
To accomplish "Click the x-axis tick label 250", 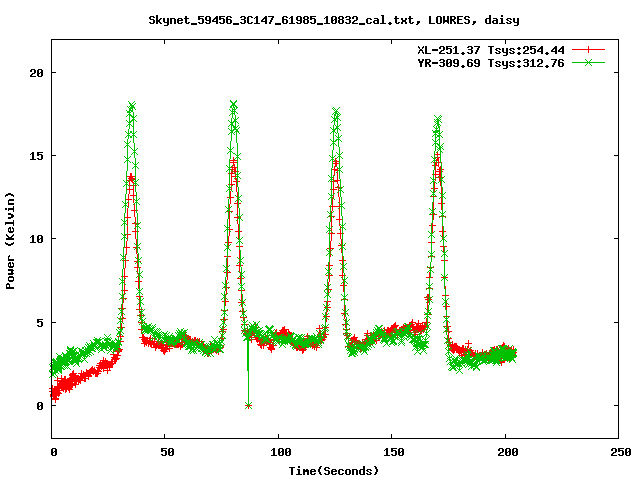I will pyautogui.click(x=621, y=452).
